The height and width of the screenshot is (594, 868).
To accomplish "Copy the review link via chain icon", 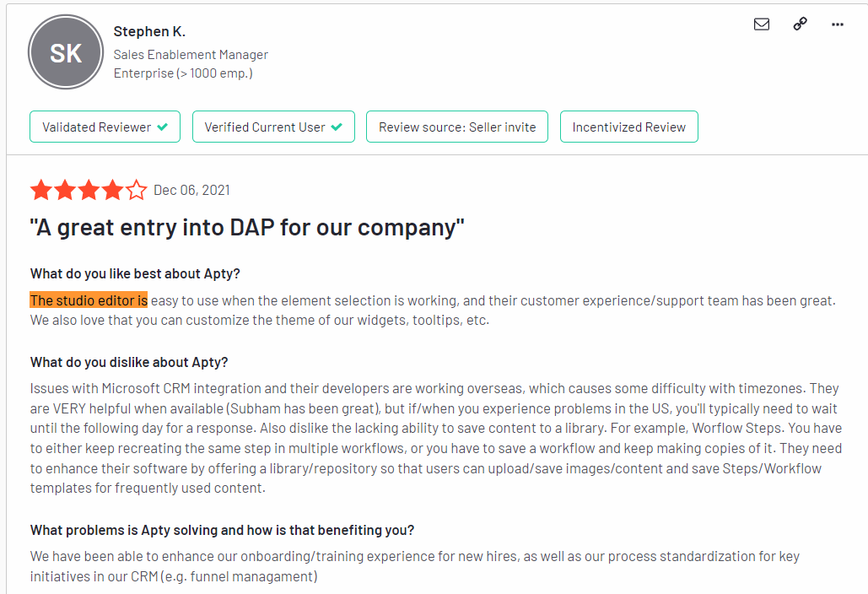I will click(800, 24).
